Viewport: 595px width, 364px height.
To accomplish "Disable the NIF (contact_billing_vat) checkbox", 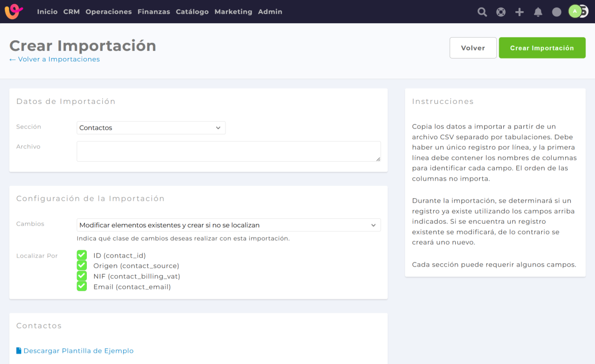I will 82,276.
